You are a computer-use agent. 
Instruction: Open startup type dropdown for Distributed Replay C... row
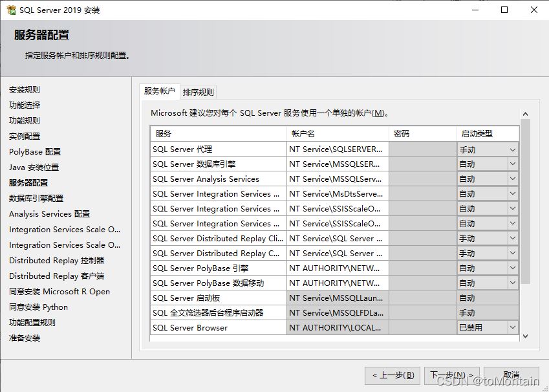(x=513, y=254)
